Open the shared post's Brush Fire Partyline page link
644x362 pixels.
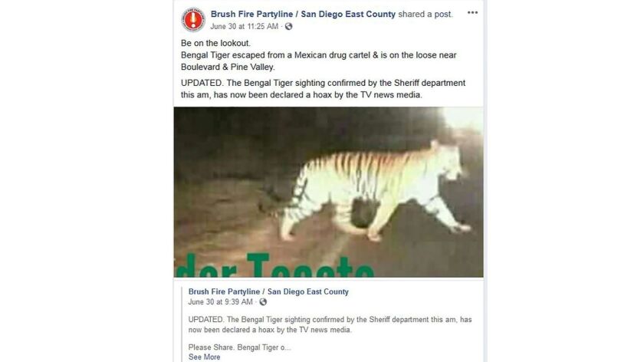(268, 291)
